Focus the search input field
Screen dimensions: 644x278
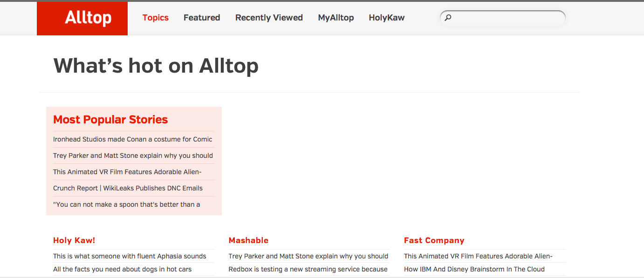[503, 18]
